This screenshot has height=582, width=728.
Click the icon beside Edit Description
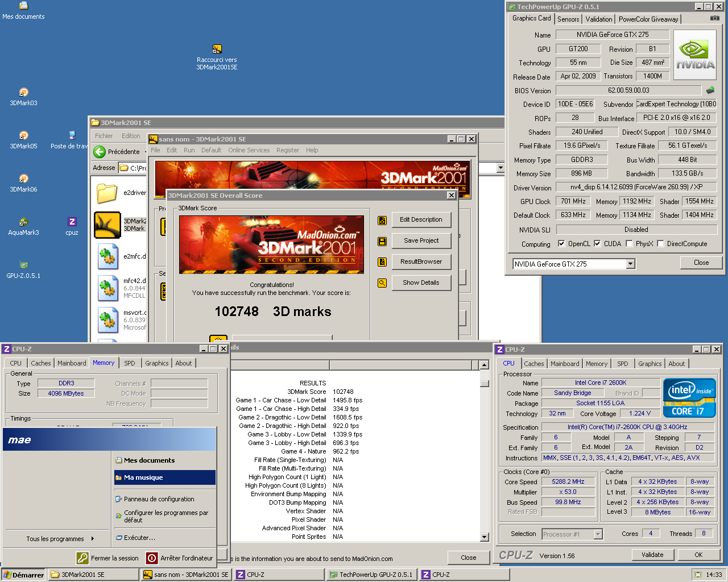(x=382, y=220)
